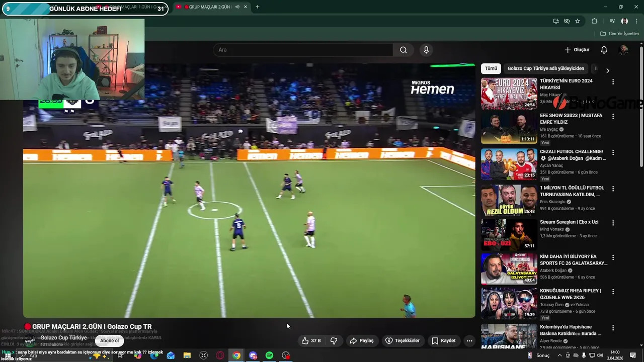Open the Chrome three-dot menu
The height and width of the screenshot is (362, 644).
[x=636, y=21]
